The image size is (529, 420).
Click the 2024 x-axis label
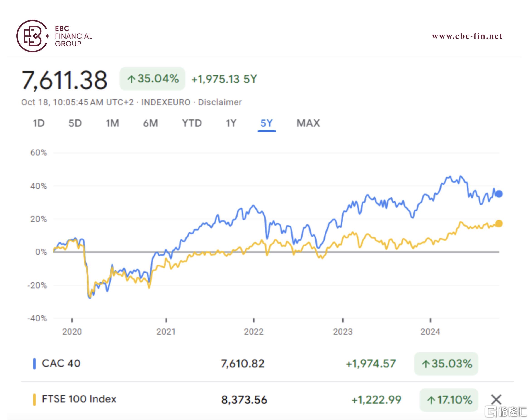430,332
